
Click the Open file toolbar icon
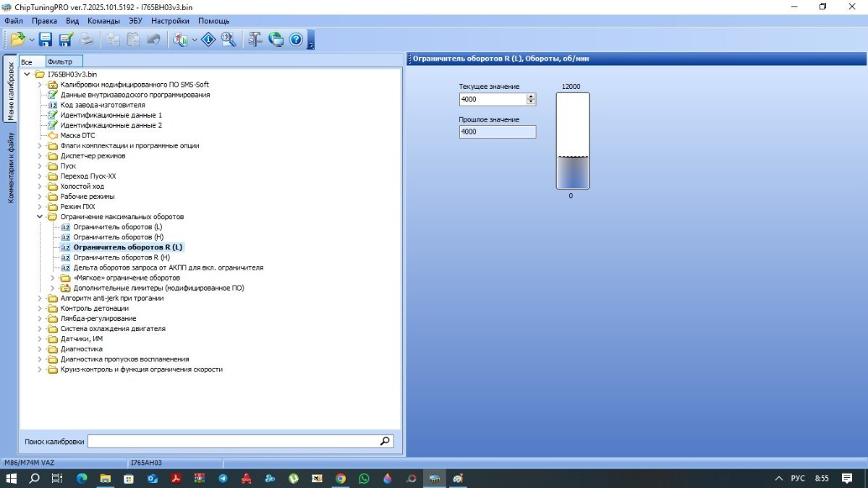click(x=17, y=39)
